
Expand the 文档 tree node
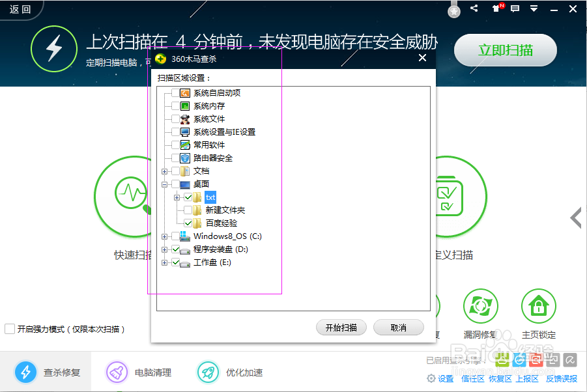click(x=164, y=171)
